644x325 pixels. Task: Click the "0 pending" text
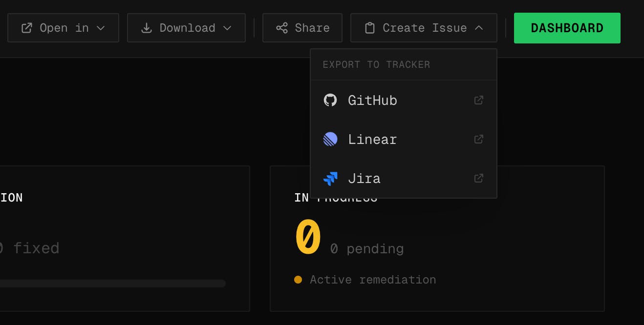(x=367, y=249)
